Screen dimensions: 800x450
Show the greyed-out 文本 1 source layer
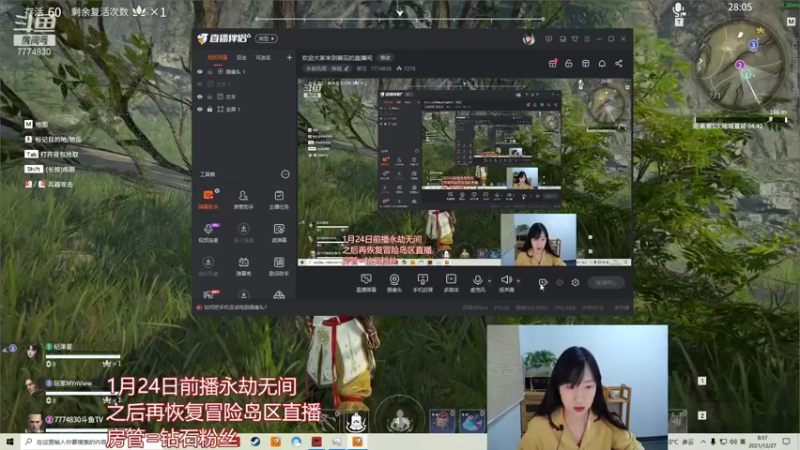click(199, 84)
